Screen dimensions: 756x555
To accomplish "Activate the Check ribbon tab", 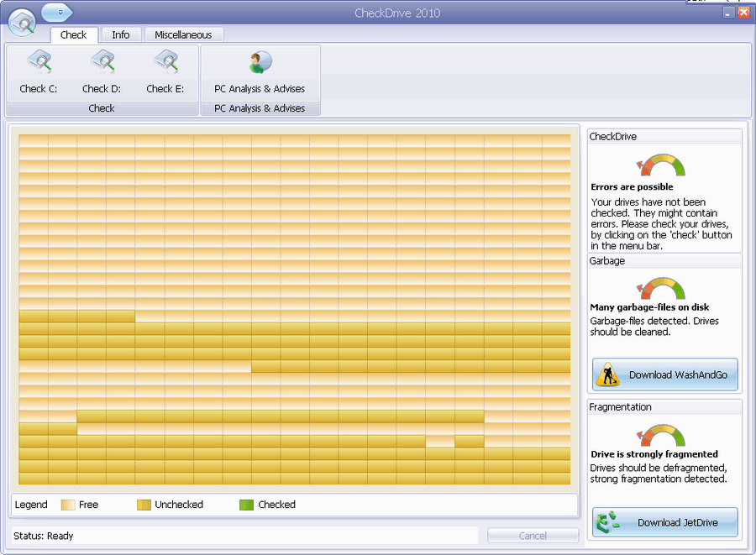I will click(x=74, y=34).
